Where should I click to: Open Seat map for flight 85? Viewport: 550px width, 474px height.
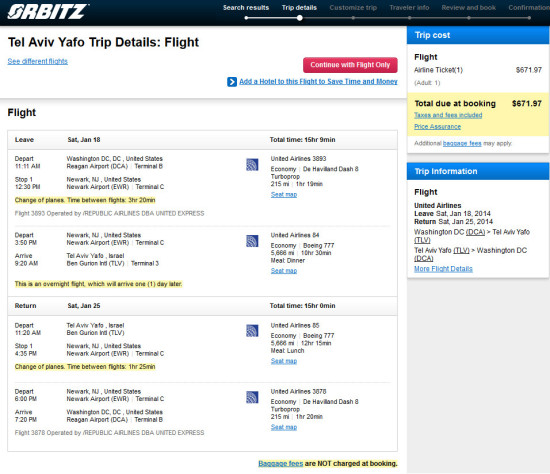284,361
